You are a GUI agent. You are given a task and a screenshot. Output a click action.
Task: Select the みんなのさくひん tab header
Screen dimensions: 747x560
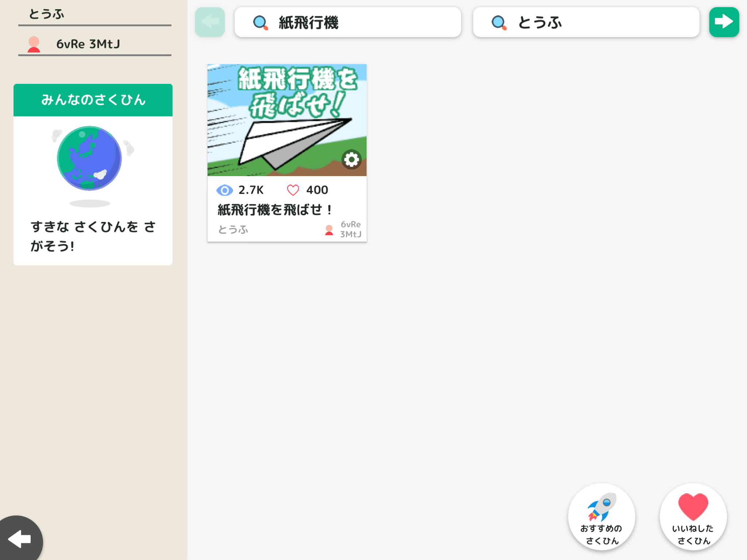click(93, 100)
